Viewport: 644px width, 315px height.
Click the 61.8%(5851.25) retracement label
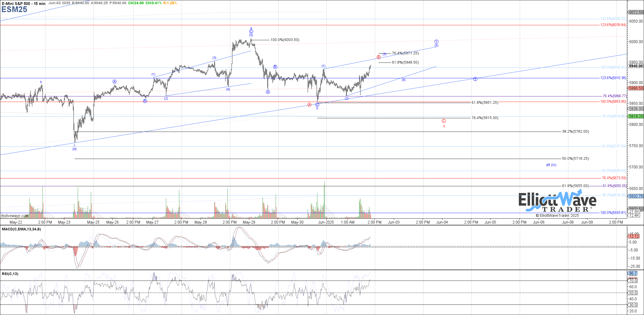pyautogui.click(x=485, y=103)
